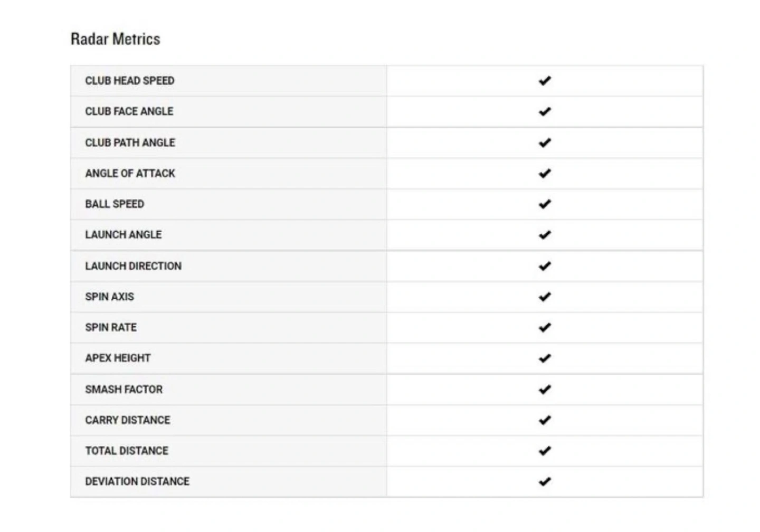Click the Club Head Speed label

click(x=130, y=81)
